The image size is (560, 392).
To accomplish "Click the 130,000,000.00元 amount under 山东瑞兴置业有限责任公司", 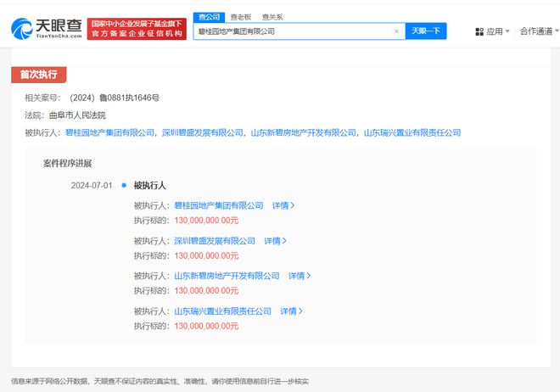I will point(206,326).
